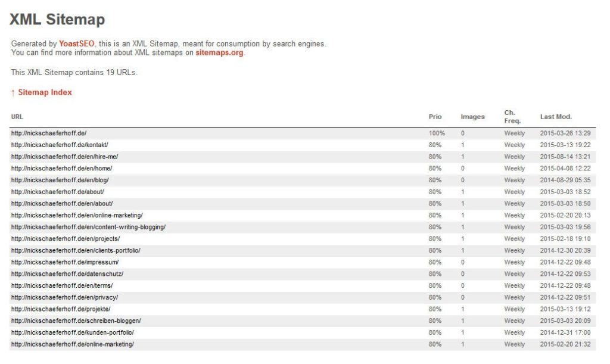
Task: Select the date 2014-08-29 05:35
Action: 565,180
